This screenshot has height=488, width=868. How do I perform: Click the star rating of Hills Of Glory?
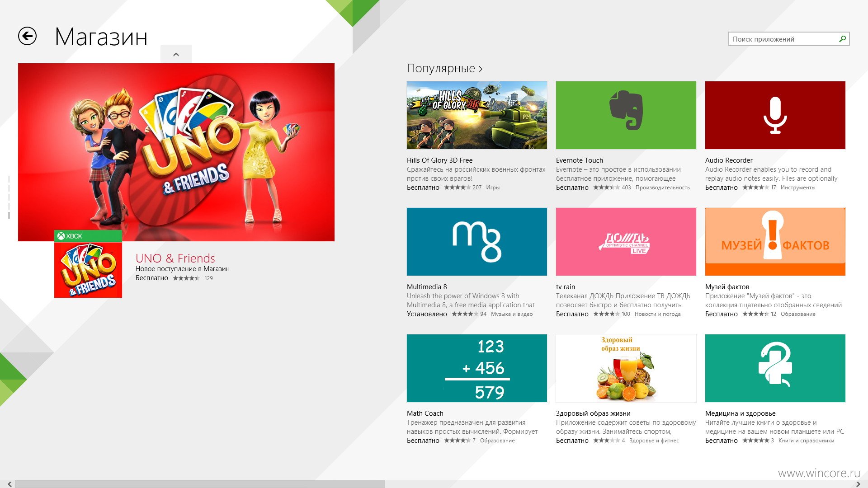click(x=457, y=187)
